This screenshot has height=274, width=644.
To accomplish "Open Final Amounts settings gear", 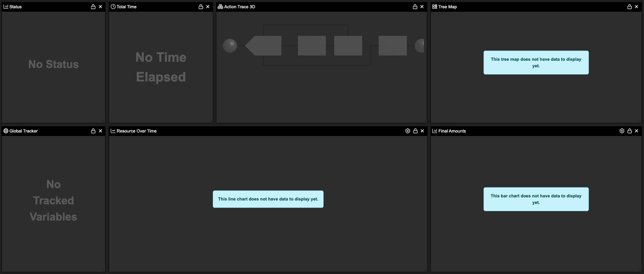I will click(x=622, y=131).
